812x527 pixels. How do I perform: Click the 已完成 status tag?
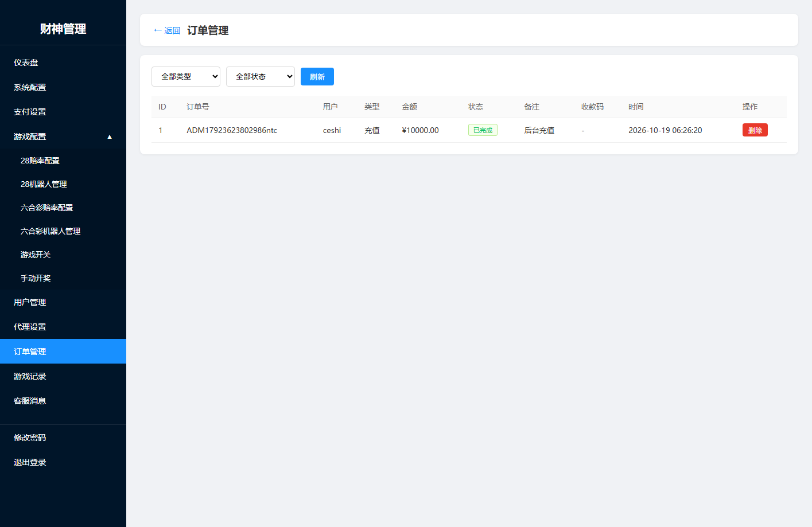483,130
